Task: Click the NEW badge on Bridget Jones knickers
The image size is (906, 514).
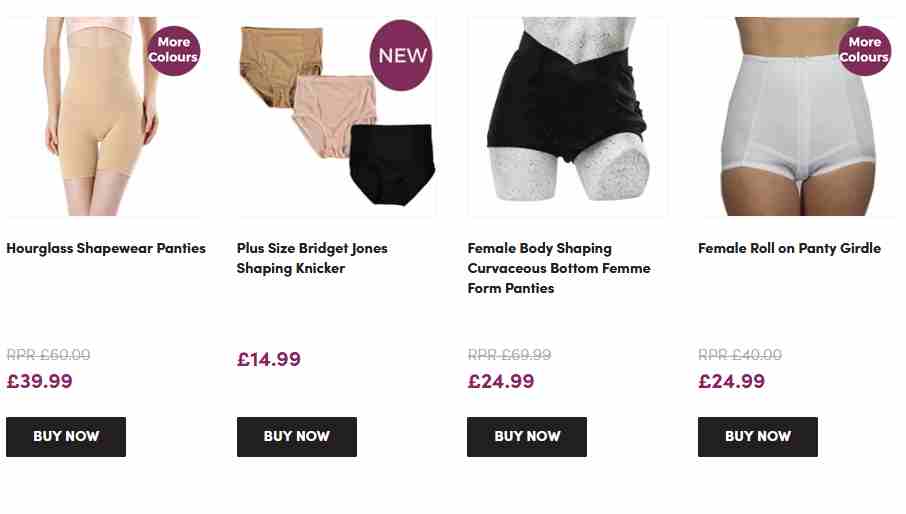Action: (x=401, y=55)
